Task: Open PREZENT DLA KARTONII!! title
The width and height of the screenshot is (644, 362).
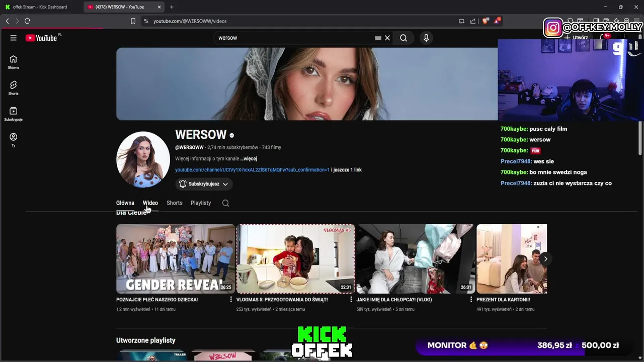Action: pyautogui.click(x=503, y=300)
